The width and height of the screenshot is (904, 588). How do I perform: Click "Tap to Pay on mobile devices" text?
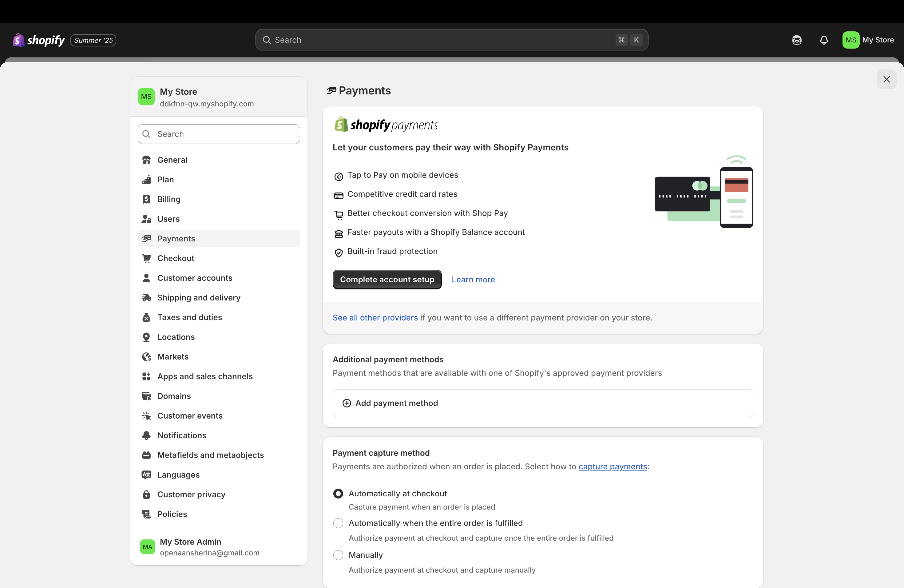[x=402, y=175]
